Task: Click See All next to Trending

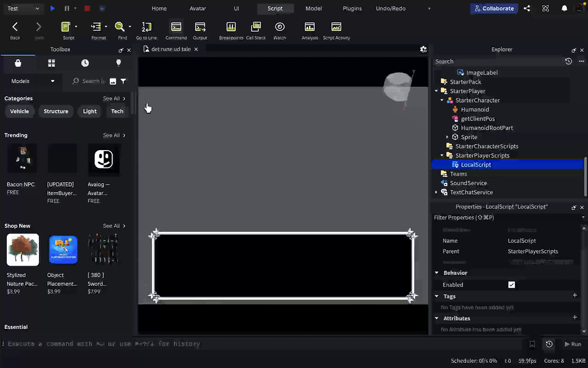Action: pos(114,135)
